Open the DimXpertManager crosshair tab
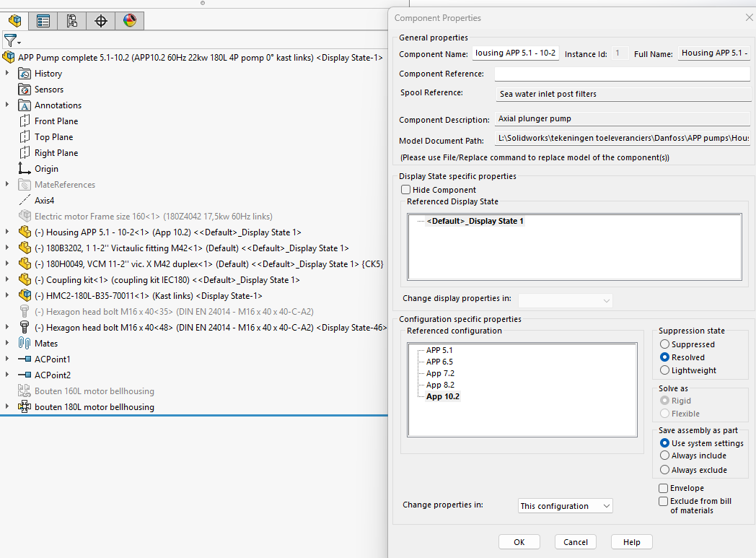This screenshot has width=756, height=558. [101, 21]
